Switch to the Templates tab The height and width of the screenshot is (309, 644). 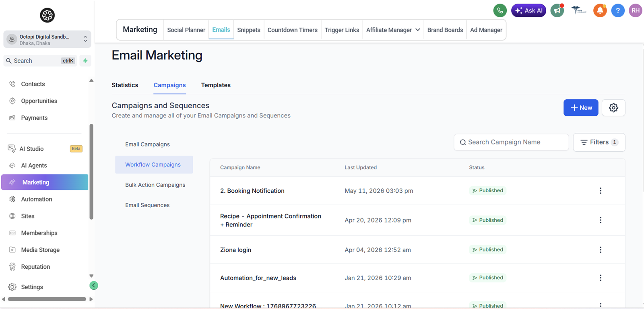coord(216,85)
